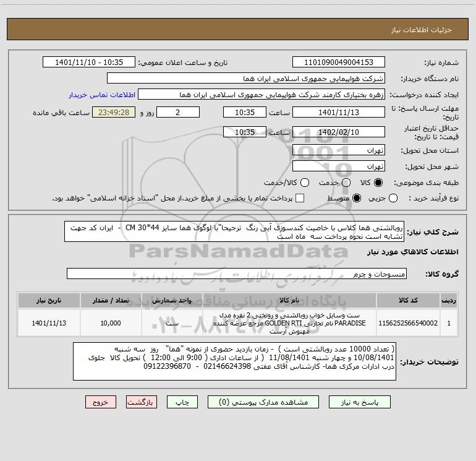Screen dimensions: 476x461
Task: Click the price validity hour 10:35 field
Action: coord(245,132)
